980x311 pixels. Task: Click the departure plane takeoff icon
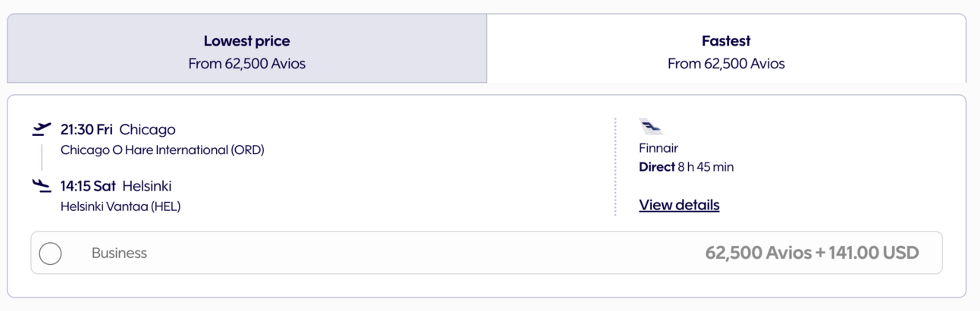41,129
